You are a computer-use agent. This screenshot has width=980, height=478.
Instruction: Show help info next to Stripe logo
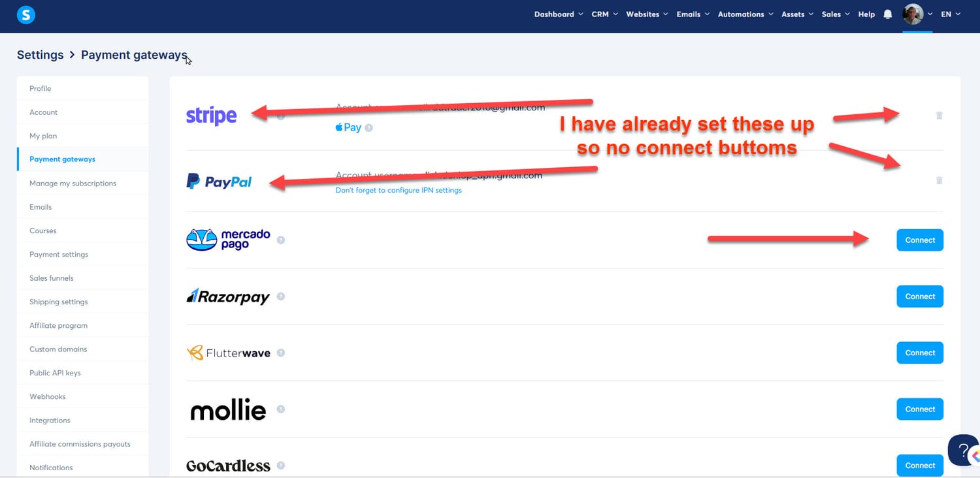pyautogui.click(x=281, y=117)
